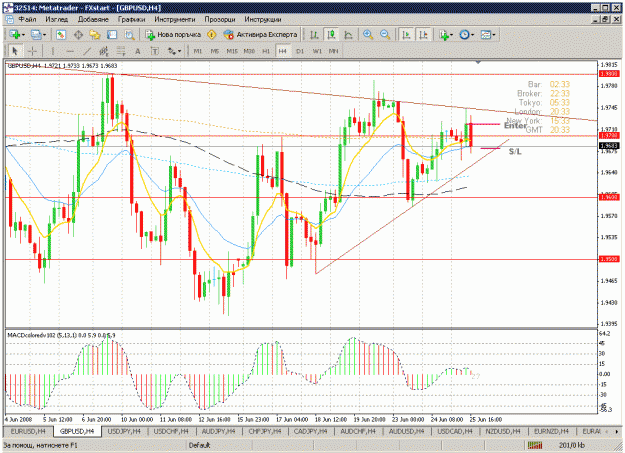Switch to M15 timeframe
The width and height of the screenshot is (625, 453).
232,51
